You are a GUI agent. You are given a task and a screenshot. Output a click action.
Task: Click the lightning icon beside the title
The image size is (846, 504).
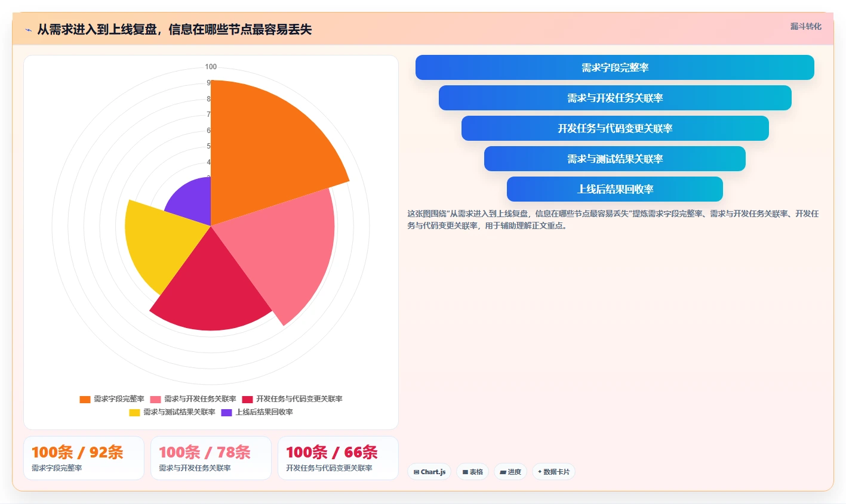coord(28,30)
